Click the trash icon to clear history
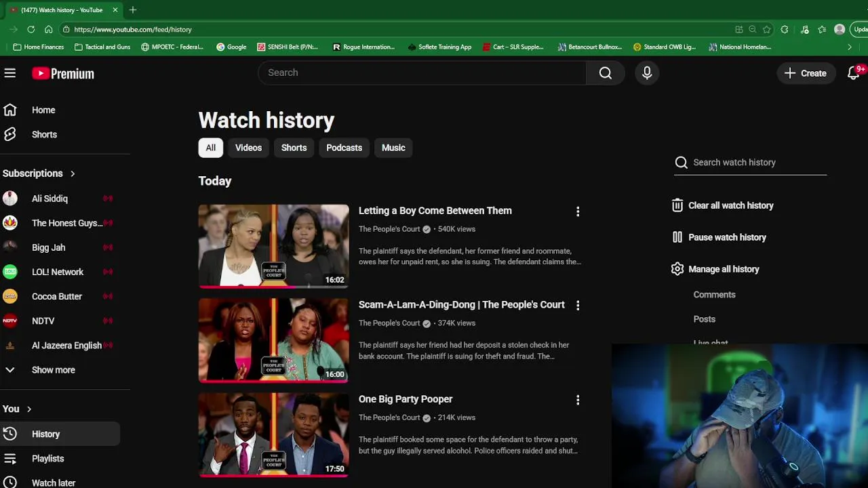 pos(677,205)
